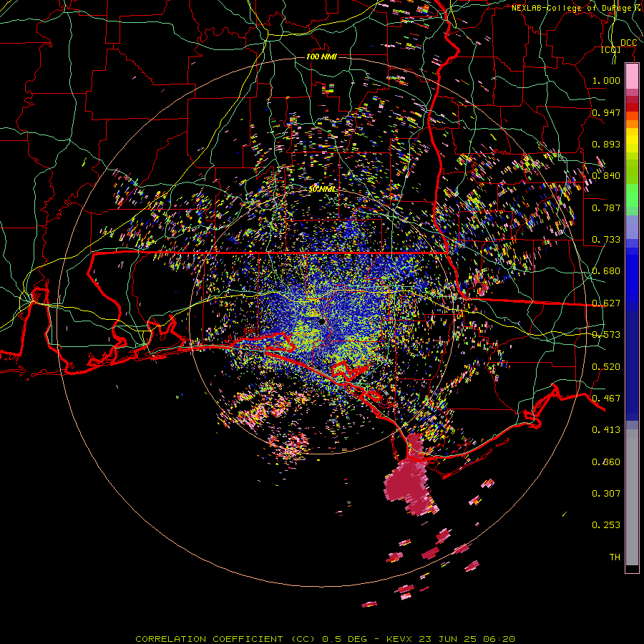Select the 0.893 legend value

tap(606, 144)
